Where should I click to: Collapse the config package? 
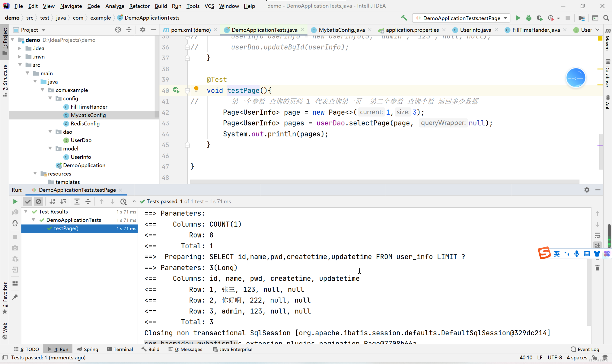[50, 98]
